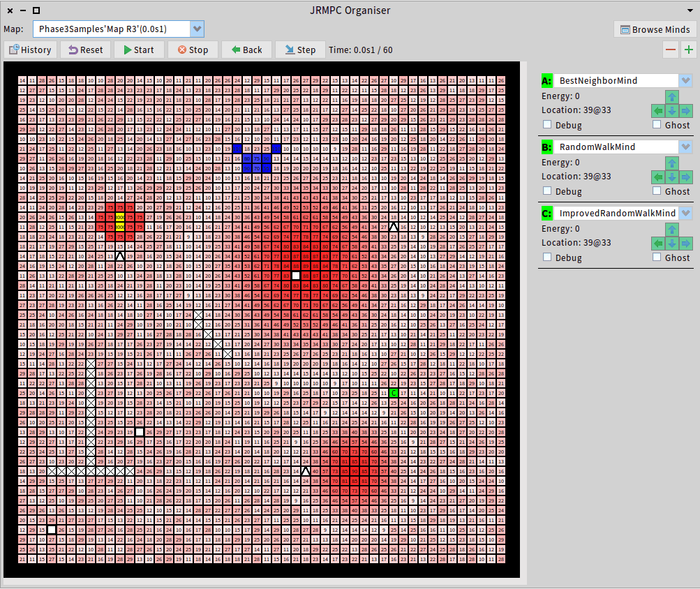The height and width of the screenshot is (589, 700).
Task: Click the Browse Minds button
Action: coord(655,29)
